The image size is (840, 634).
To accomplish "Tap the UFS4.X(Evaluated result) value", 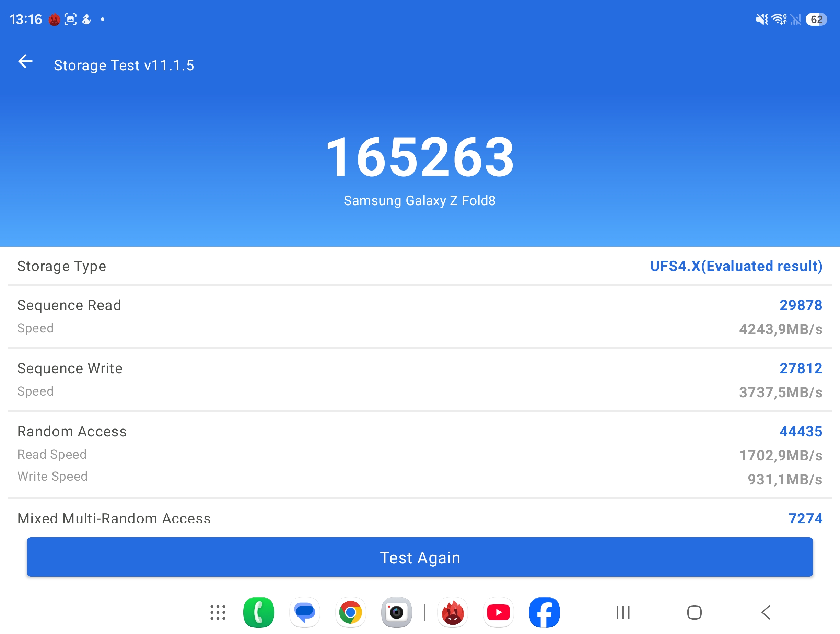I will coord(736,266).
